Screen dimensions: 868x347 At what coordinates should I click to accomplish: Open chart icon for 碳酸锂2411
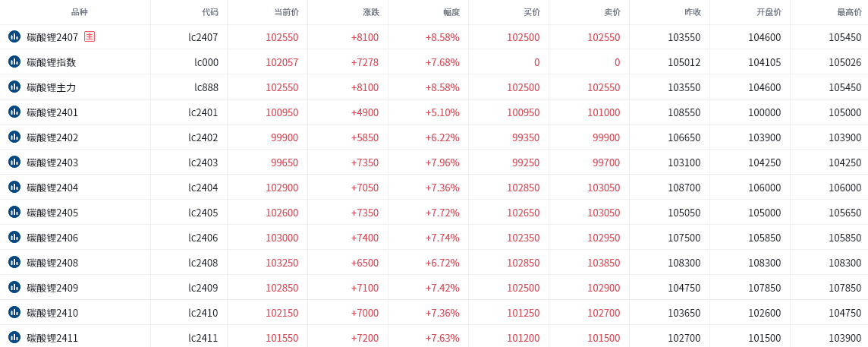pyautogui.click(x=14, y=337)
